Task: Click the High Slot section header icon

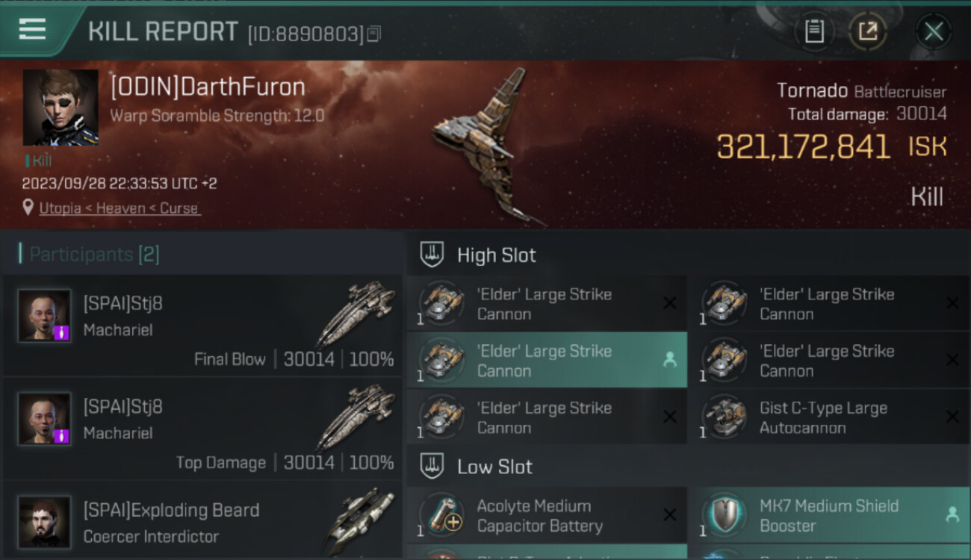Action: click(432, 255)
